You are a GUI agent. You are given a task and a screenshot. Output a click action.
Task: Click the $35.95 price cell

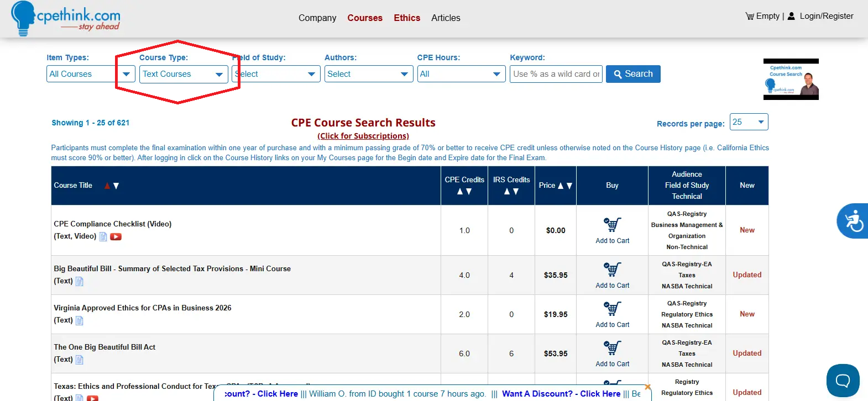556,275
